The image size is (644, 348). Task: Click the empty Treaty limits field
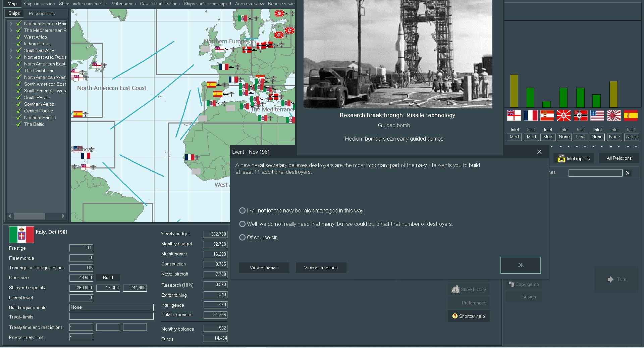[x=111, y=316]
